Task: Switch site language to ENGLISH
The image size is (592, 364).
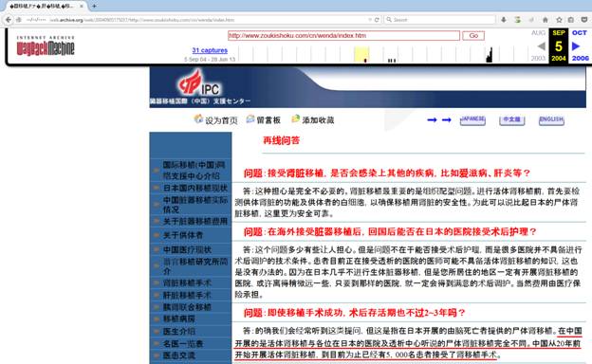Action: (x=551, y=120)
